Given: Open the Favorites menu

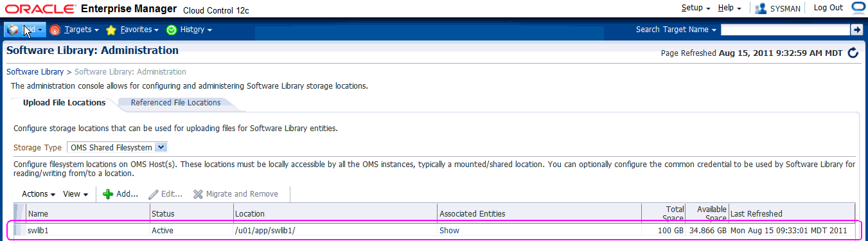Looking at the screenshot, I should point(139,30).
